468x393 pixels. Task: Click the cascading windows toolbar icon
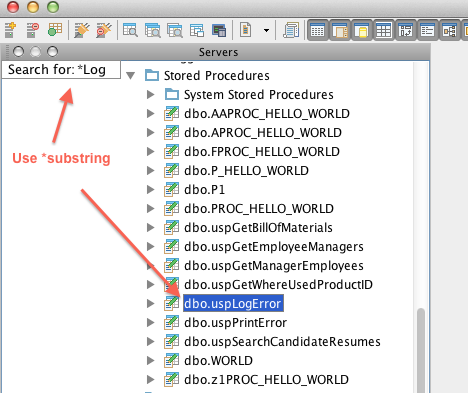[197, 30]
